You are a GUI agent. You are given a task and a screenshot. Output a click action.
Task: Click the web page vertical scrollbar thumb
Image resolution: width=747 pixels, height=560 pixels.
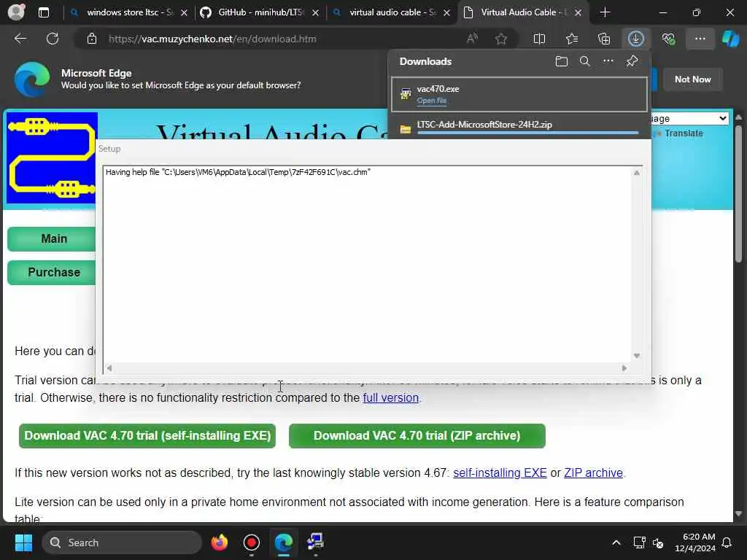click(x=738, y=193)
